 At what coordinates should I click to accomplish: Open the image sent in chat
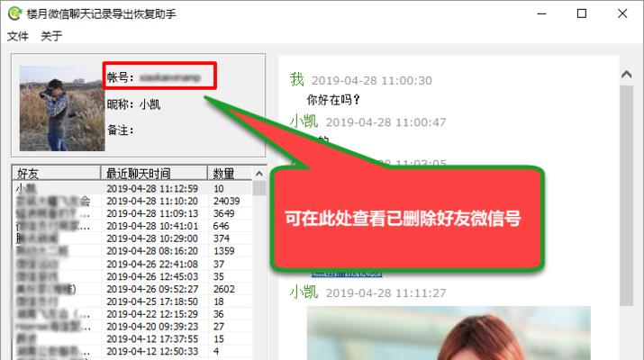coord(449,333)
